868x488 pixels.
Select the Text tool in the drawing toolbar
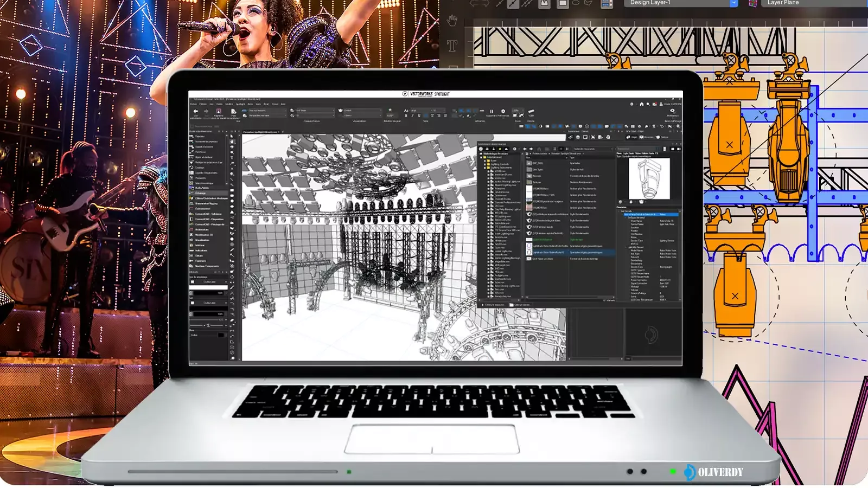pyautogui.click(x=232, y=158)
